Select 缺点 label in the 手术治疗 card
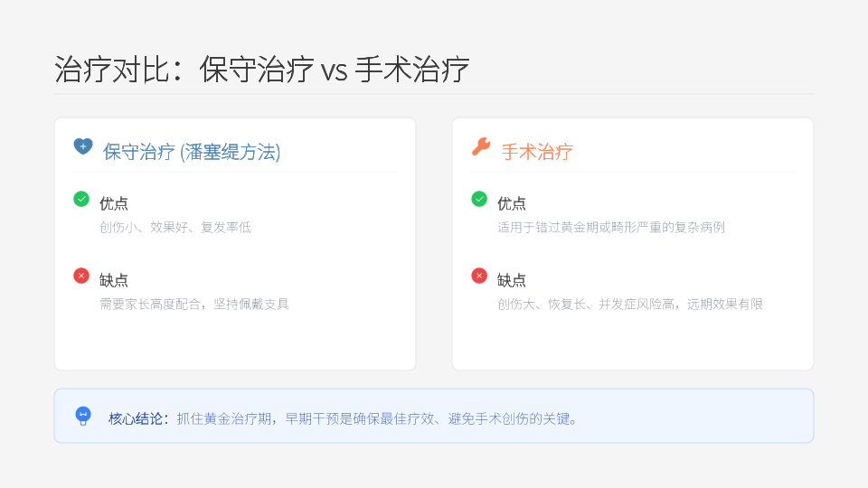 [x=512, y=280]
